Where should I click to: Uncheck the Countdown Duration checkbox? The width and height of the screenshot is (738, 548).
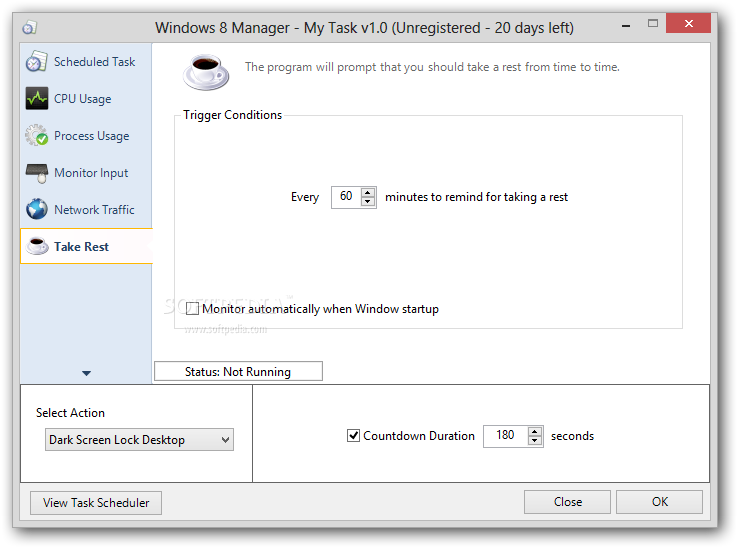click(353, 436)
